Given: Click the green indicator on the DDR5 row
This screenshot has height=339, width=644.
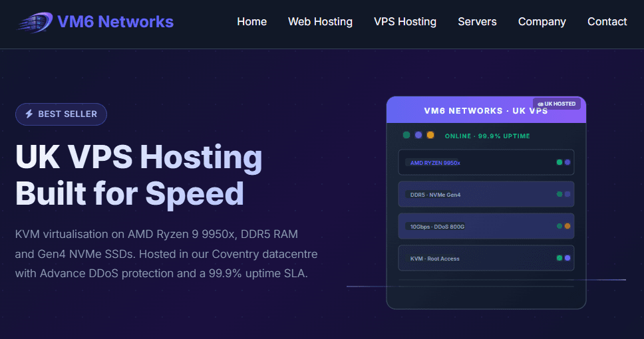Looking at the screenshot, I should coord(560,194).
